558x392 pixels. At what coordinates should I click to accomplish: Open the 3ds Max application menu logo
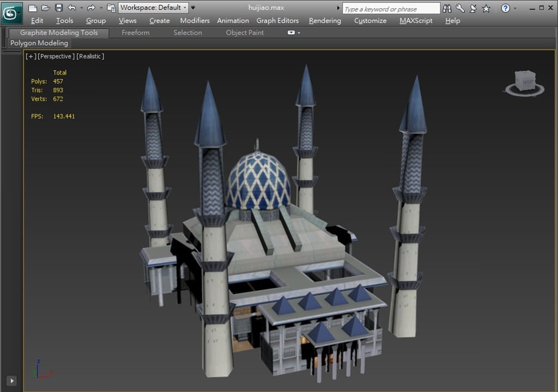(x=11, y=13)
